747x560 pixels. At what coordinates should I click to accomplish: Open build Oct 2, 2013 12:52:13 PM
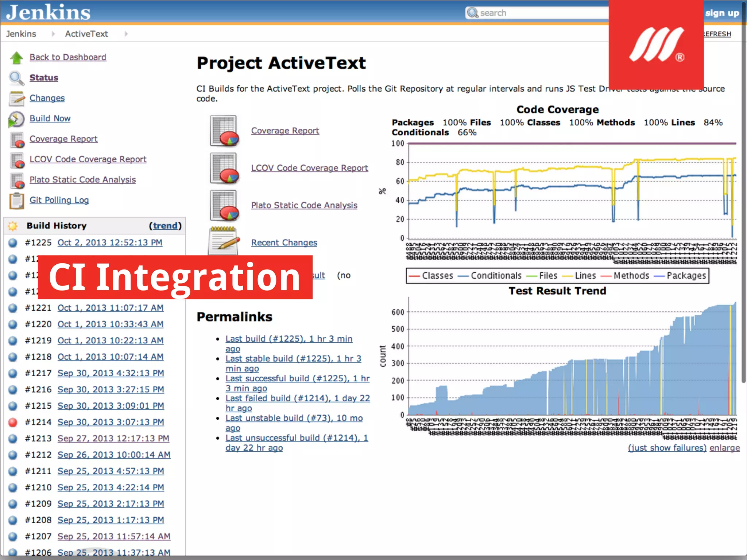110,243
